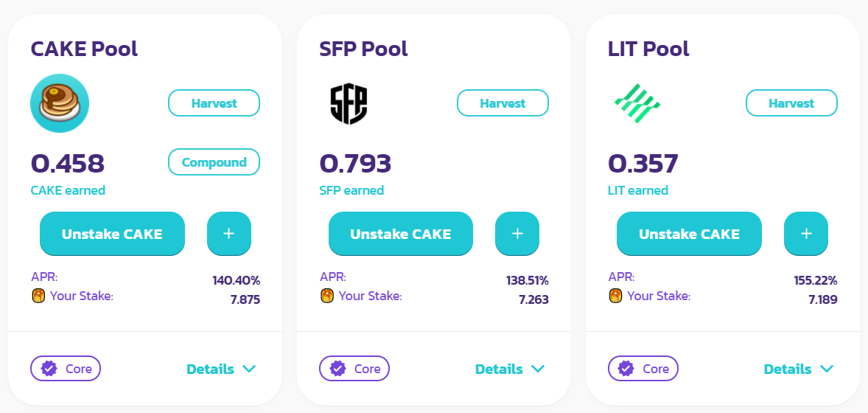Unstake CAKE from the SFP Pool
Screen dimensions: 868x413
(x=401, y=234)
